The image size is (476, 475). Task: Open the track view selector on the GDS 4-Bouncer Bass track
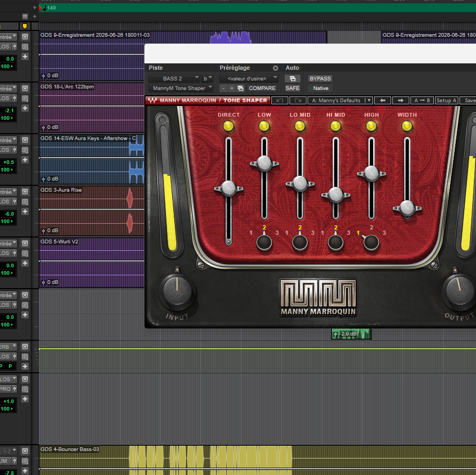click(x=25, y=451)
